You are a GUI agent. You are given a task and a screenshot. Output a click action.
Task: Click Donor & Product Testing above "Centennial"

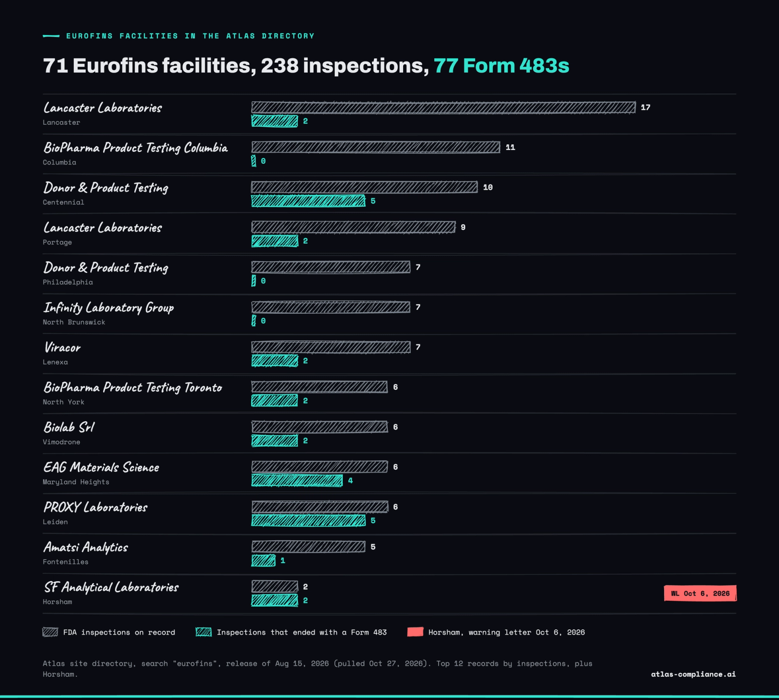pyautogui.click(x=106, y=188)
